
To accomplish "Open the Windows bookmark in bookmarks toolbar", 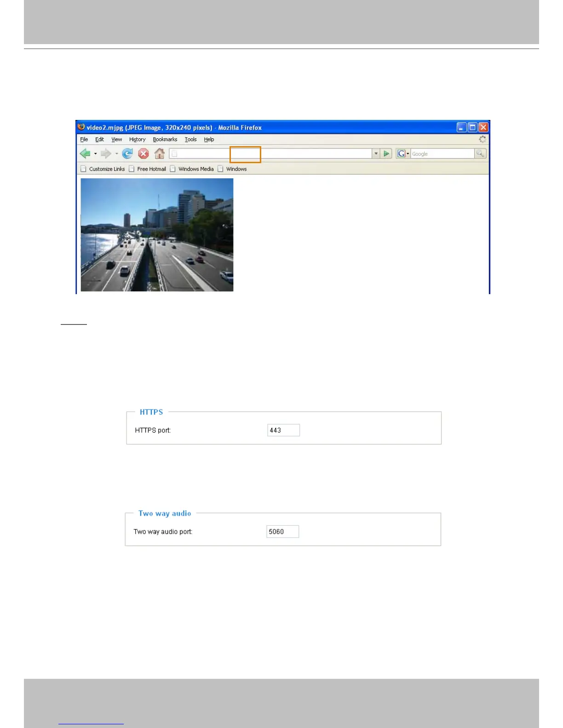I will (x=232, y=169).
